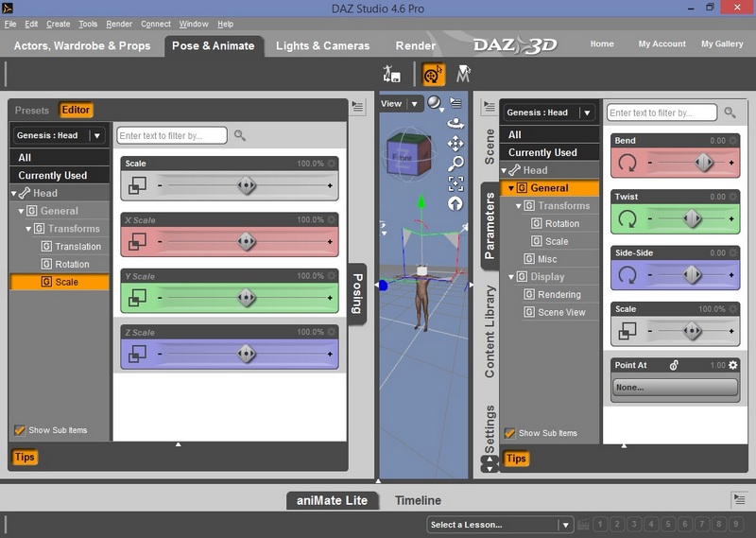Image resolution: width=756 pixels, height=538 pixels.
Task: Click the Side-Side slider handle
Action: pos(692,275)
